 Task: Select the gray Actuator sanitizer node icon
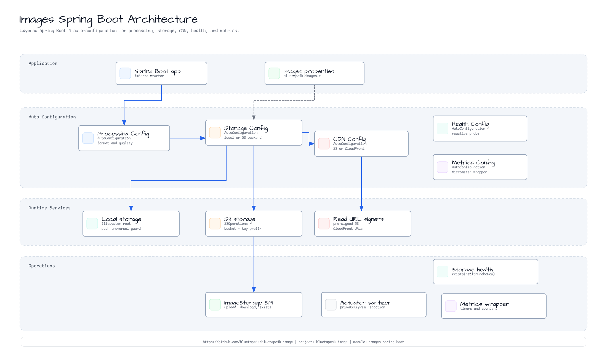(x=331, y=305)
